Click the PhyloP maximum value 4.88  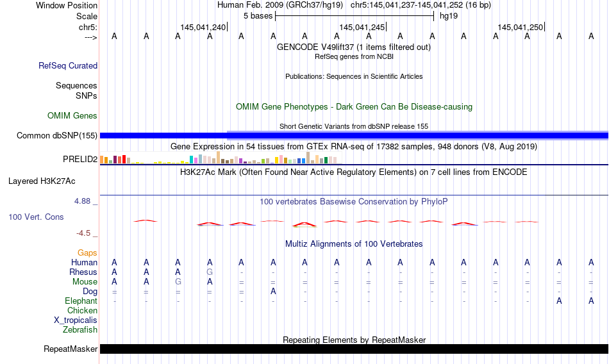(82, 201)
